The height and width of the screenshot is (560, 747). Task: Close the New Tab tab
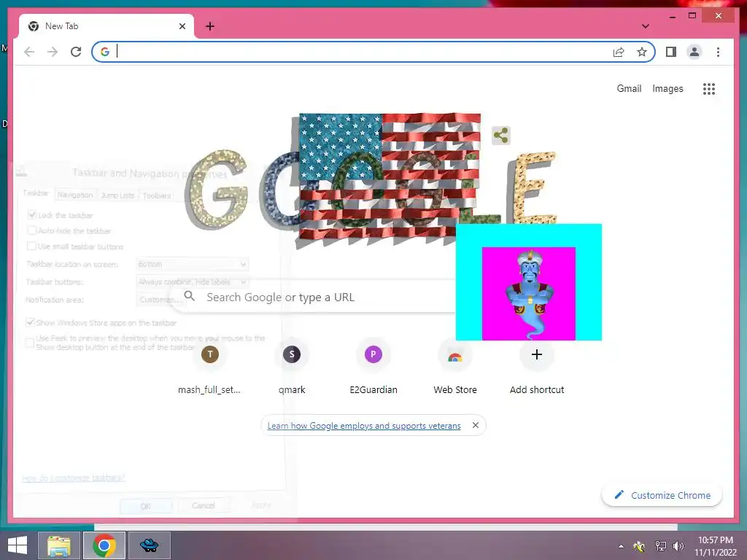pyautogui.click(x=182, y=26)
